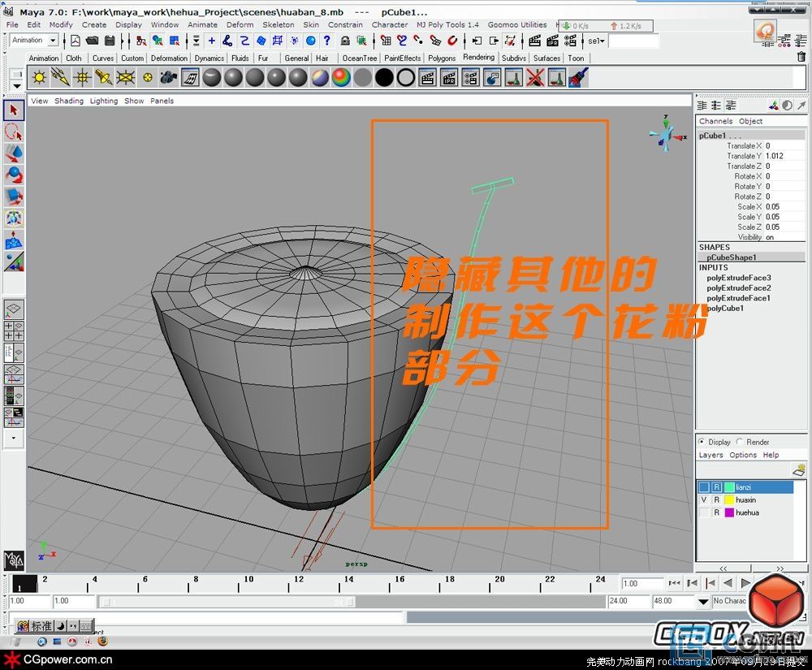Viewport: 812px width, 670px height.
Task: Create a camera from the shelf
Action: pyautogui.click(x=169, y=78)
